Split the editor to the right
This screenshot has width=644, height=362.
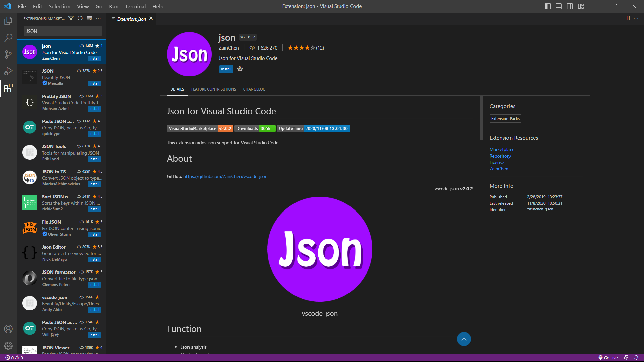pos(627,18)
